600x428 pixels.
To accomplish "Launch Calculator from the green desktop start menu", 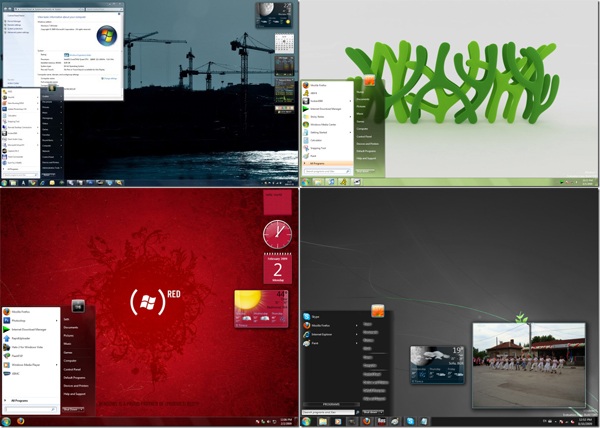I will 328,140.
